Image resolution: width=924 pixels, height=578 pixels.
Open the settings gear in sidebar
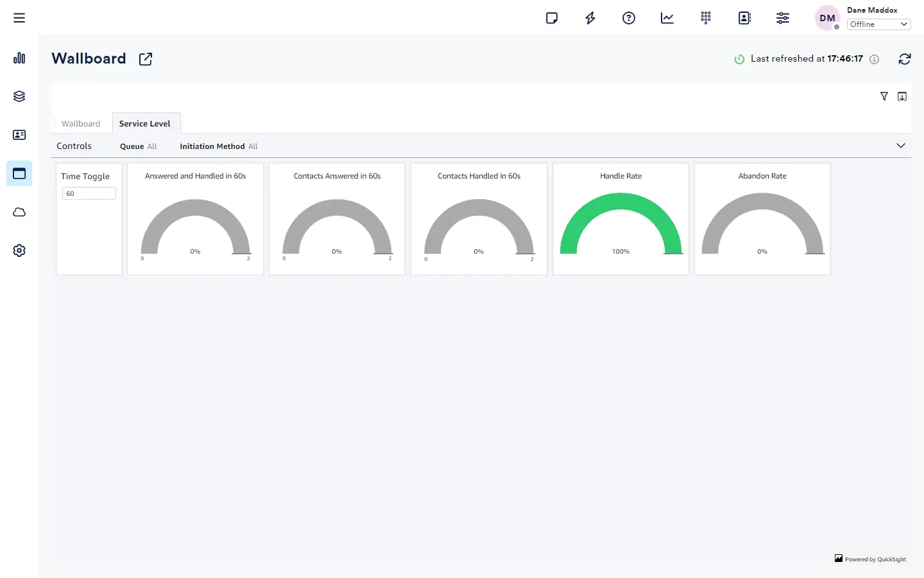tap(19, 250)
